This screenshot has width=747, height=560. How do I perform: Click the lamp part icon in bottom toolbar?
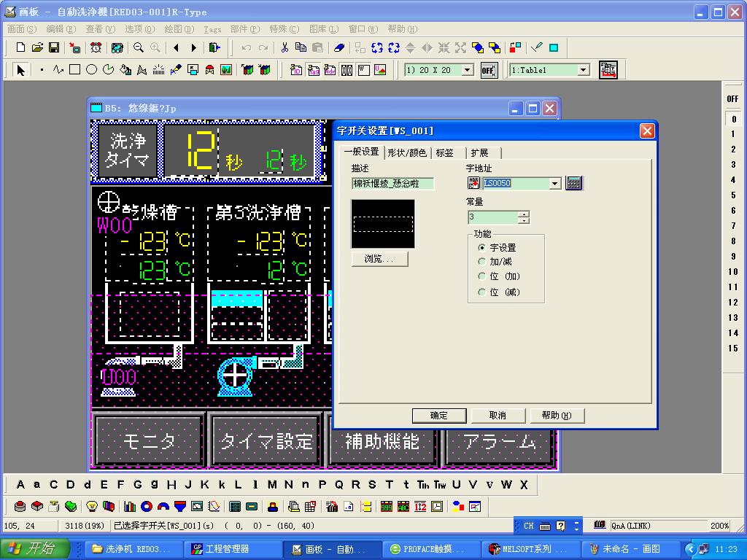click(x=92, y=506)
